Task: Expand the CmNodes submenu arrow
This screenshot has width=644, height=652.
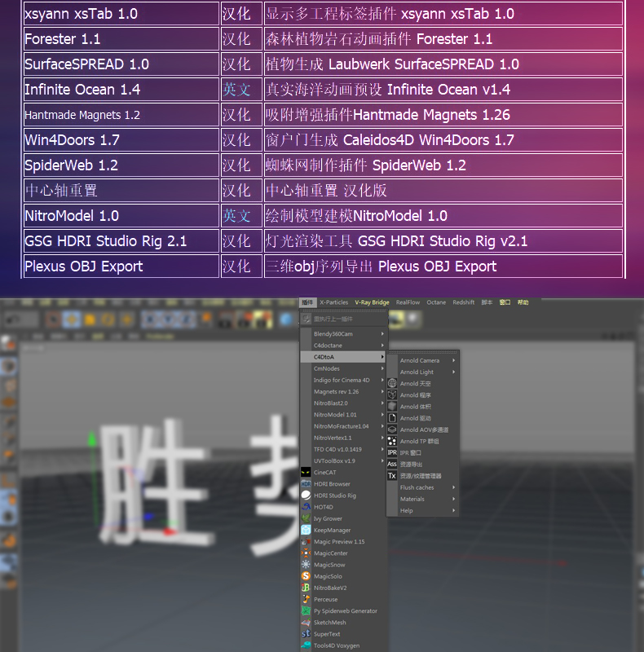Action: pos(382,368)
